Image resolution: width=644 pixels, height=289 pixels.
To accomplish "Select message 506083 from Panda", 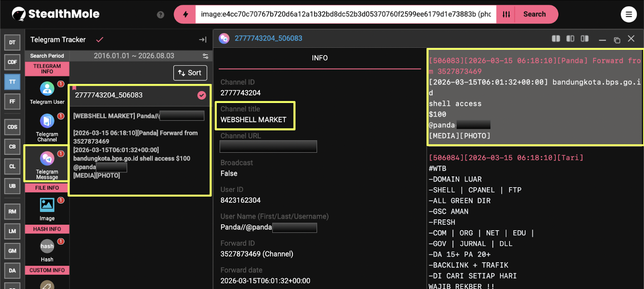I will click(x=535, y=98).
